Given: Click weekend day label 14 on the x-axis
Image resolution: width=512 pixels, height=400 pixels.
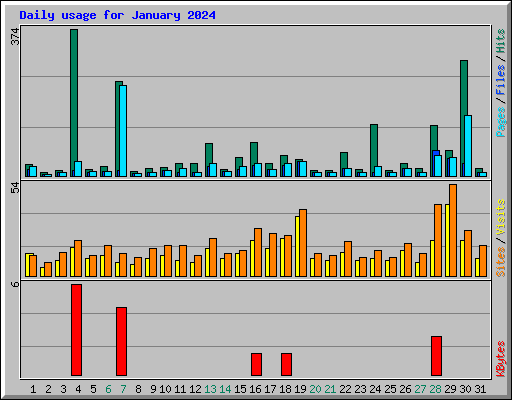Looking at the screenshot, I should click(225, 389).
